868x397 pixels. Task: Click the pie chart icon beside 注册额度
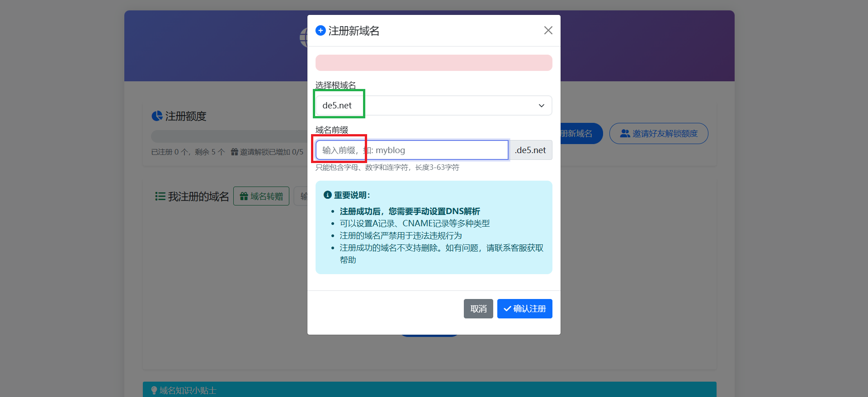click(x=157, y=116)
